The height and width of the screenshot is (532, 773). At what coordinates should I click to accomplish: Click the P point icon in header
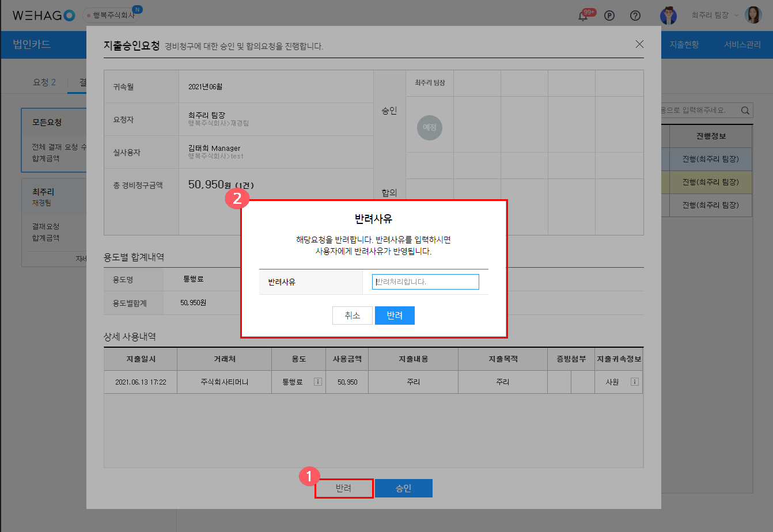tap(609, 16)
